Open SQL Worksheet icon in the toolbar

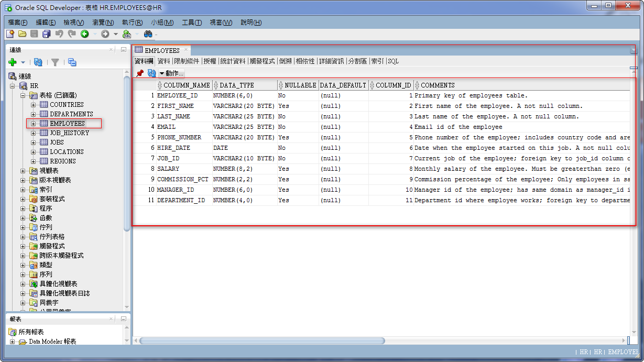127,34
